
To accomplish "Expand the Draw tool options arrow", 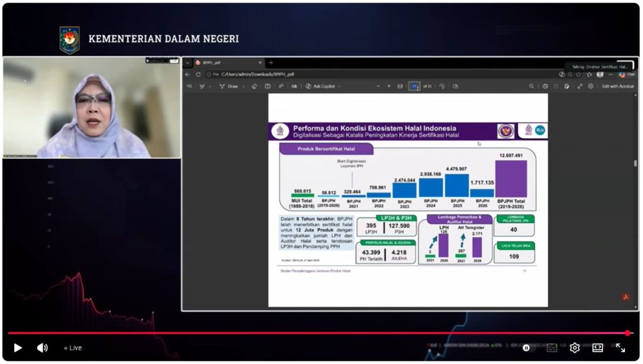I will click(x=244, y=86).
